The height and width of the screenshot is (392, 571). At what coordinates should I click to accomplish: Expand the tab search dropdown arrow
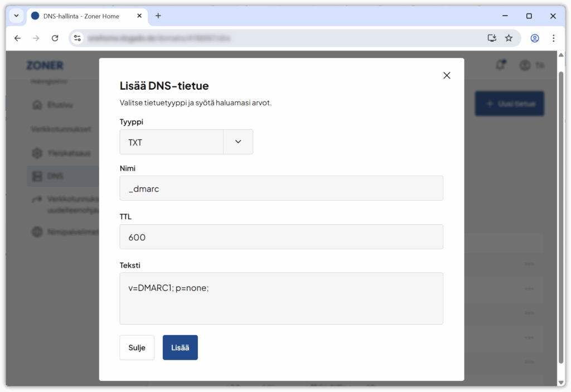click(16, 16)
